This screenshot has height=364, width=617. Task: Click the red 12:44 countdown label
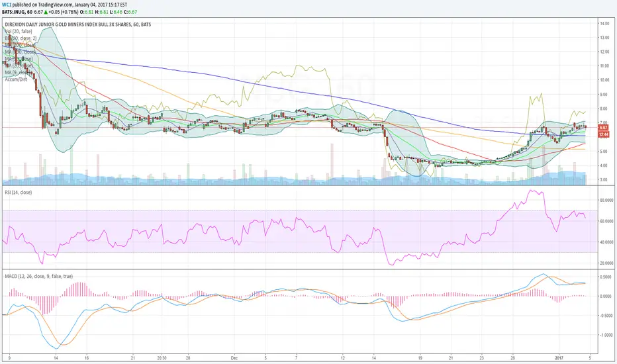point(604,134)
